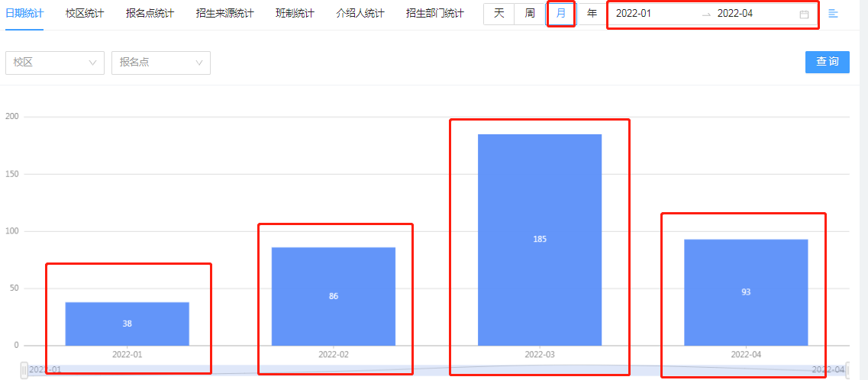Toggle horizontal bar chart layout icon

(833, 14)
